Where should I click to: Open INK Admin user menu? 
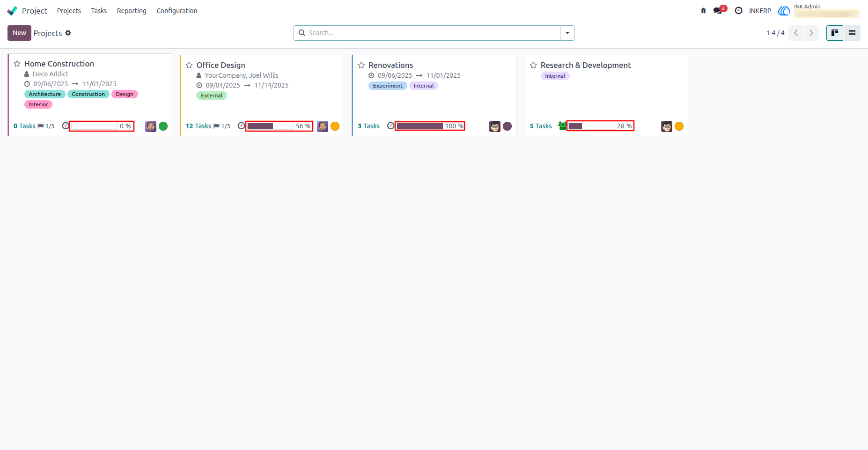click(x=818, y=10)
